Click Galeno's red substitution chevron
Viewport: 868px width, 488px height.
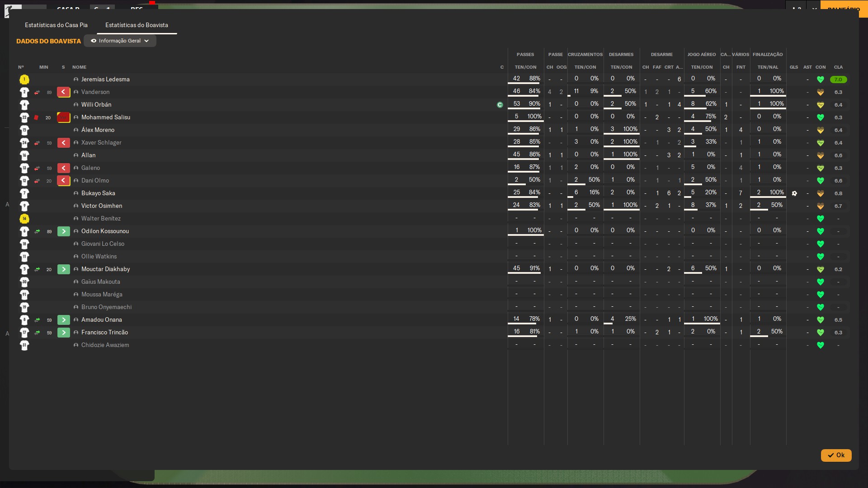click(63, 168)
